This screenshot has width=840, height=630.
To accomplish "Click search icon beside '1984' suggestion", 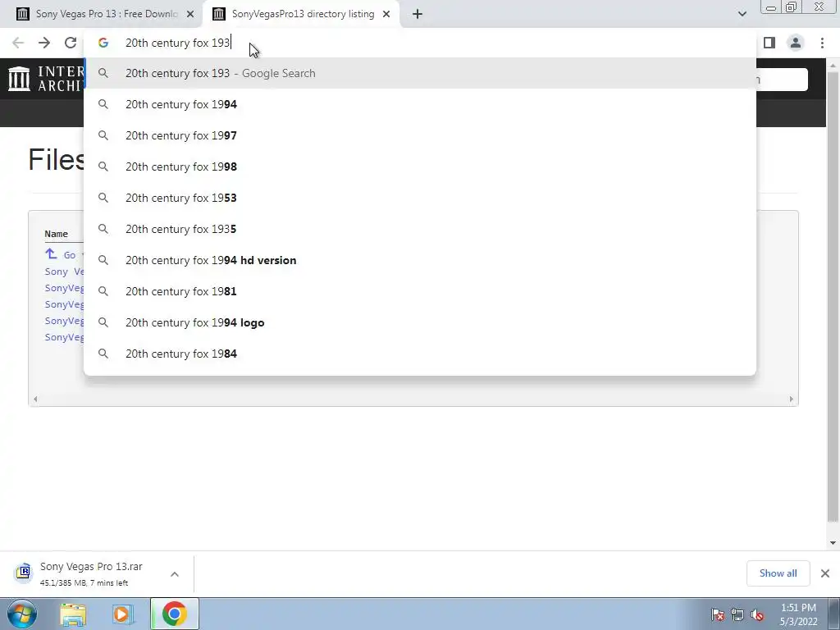I will click(103, 354).
